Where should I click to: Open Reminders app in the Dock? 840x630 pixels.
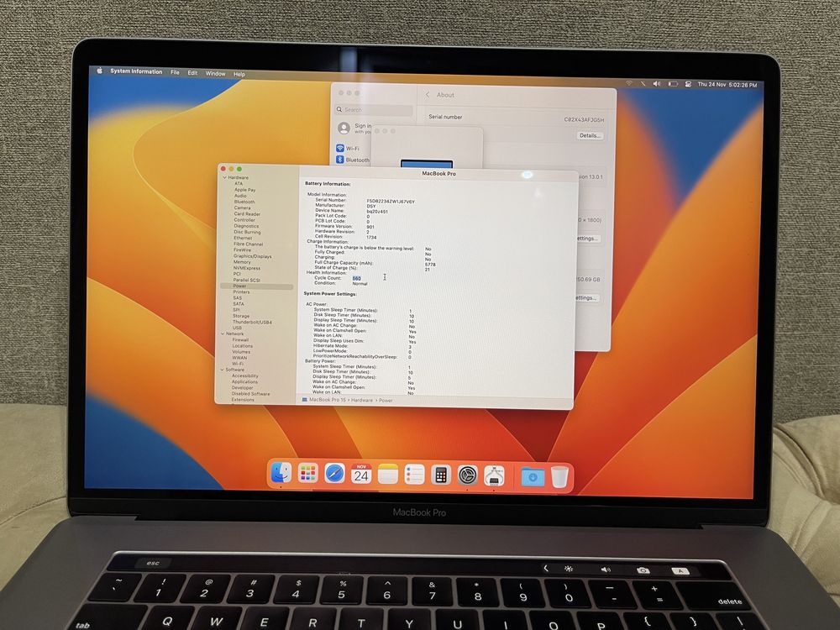tap(414, 475)
